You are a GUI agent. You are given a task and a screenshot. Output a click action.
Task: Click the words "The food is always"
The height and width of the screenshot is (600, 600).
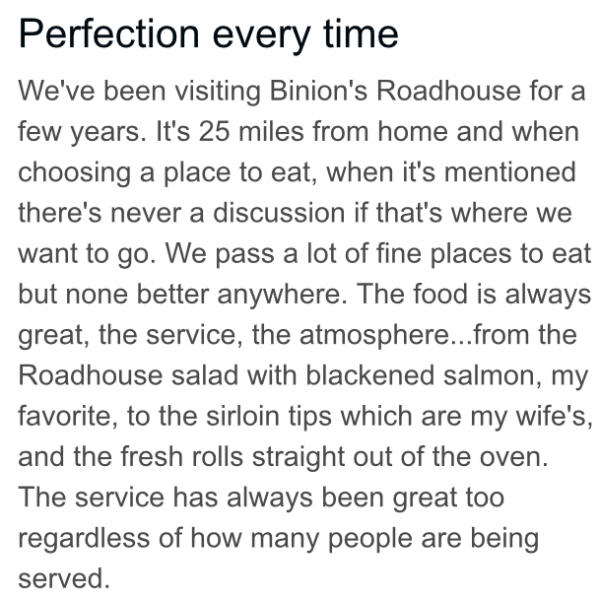[x=474, y=294]
